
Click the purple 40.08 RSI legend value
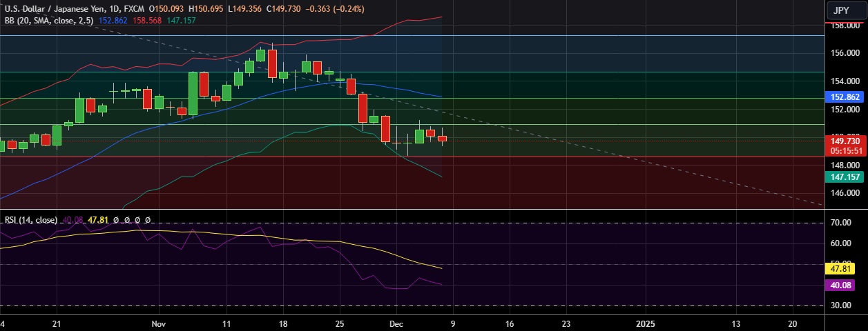point(73,220)
